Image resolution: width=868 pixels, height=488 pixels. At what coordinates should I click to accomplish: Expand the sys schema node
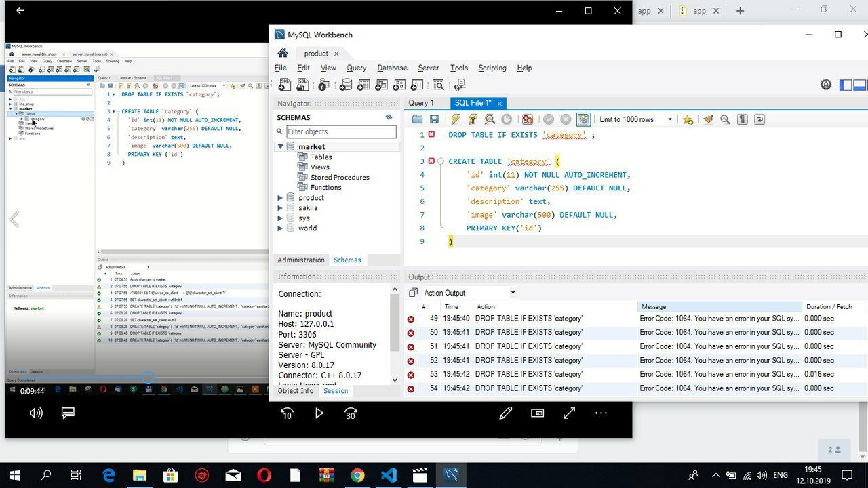point(280,218)
